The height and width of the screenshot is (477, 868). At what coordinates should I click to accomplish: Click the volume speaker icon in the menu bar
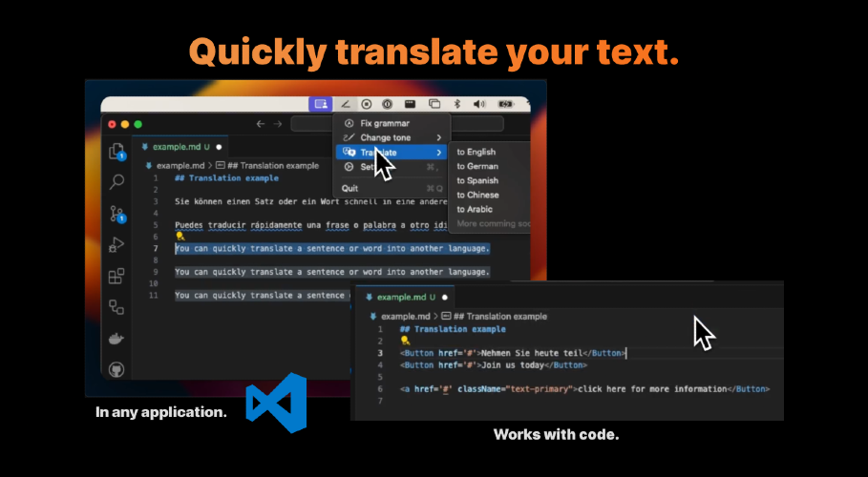click(479, 104)
